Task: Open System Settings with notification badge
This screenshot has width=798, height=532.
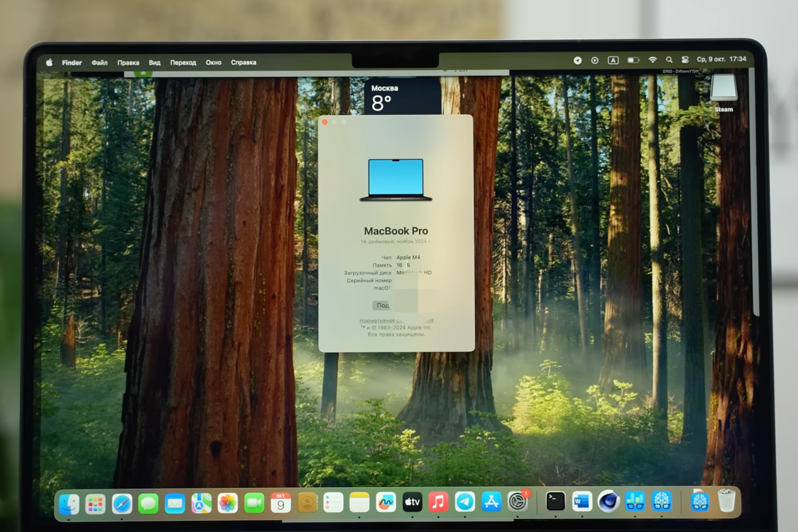Action: click(x=518, y=502)
